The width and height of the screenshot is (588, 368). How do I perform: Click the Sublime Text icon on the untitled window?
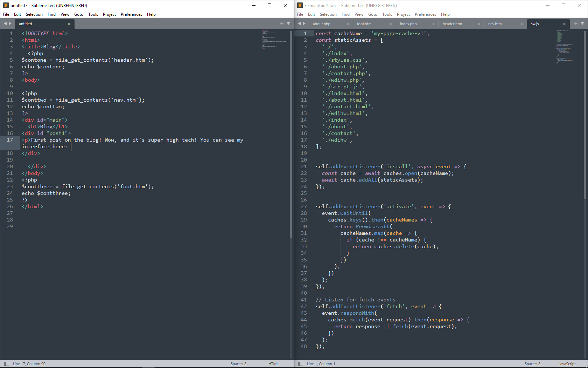[x=6, y=5]
